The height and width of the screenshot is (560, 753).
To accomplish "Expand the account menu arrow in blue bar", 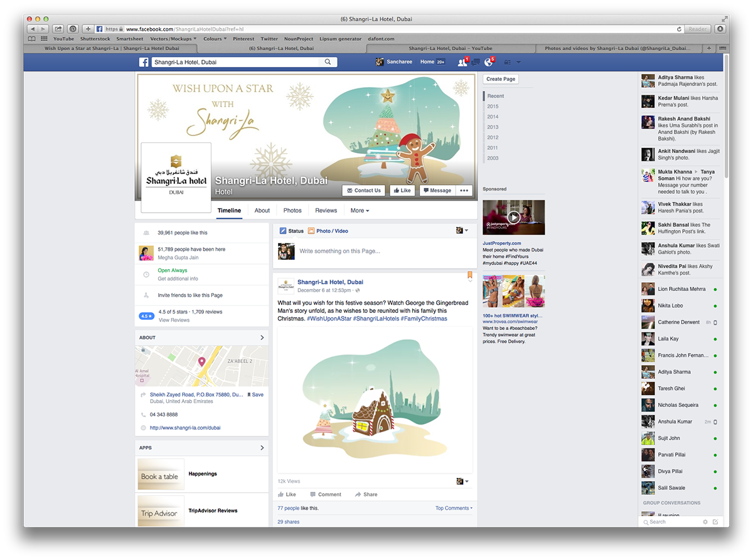I will click(519, 62).
